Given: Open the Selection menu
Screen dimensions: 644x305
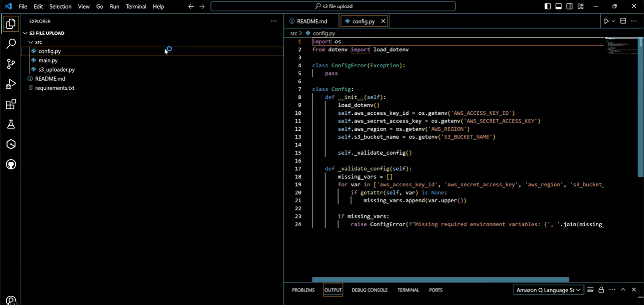Looking at the screenshot, I should (61, 6).
